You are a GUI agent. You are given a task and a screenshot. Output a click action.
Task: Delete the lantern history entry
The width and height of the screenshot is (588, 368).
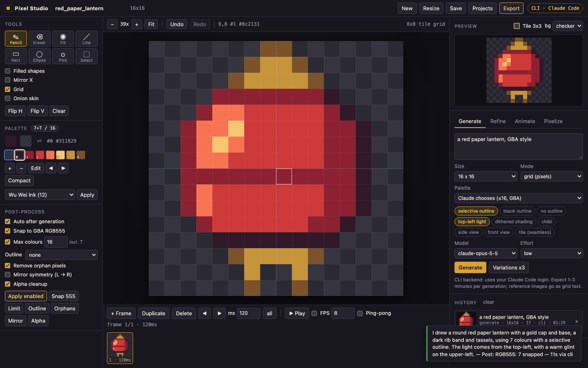[x=577, y=321]
